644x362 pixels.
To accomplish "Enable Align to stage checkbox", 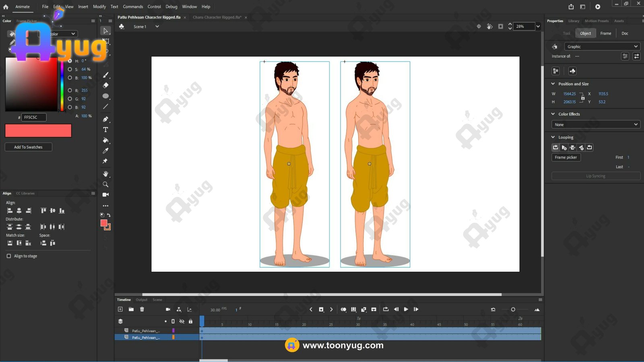I will tap(9, 256).
